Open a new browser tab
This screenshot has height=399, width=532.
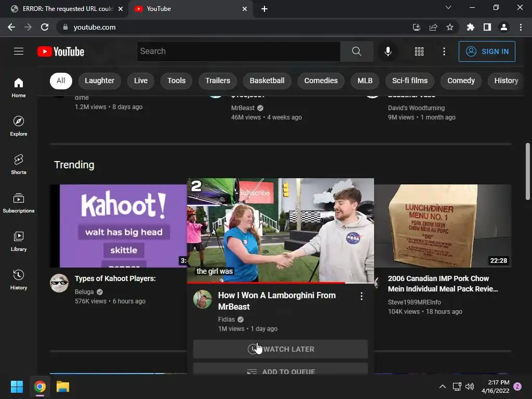click(264, 9)
